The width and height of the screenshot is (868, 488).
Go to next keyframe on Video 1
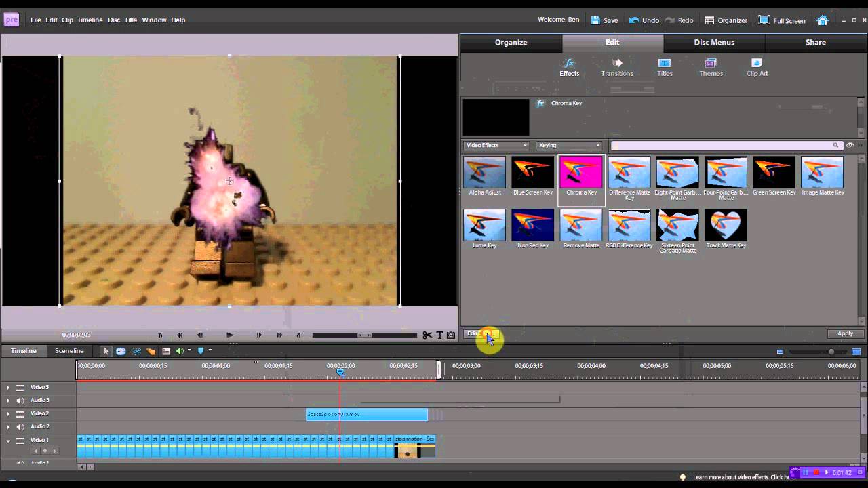point(54,451)
